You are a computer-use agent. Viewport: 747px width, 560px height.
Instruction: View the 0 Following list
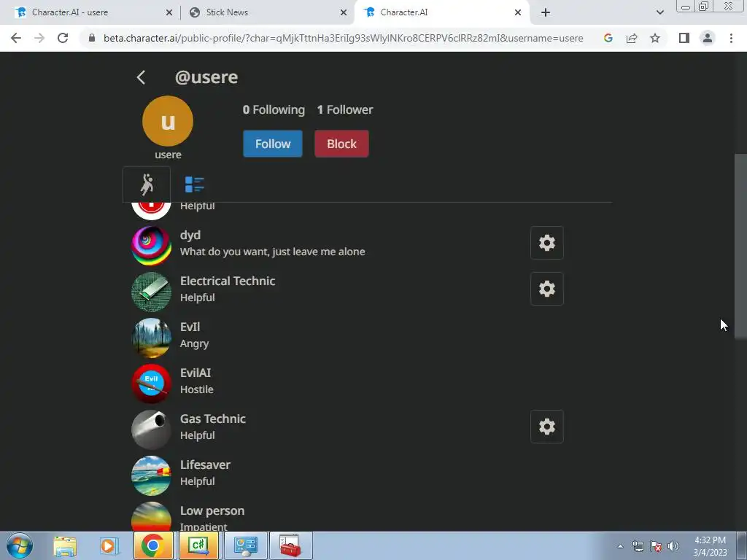click(274, 110)
